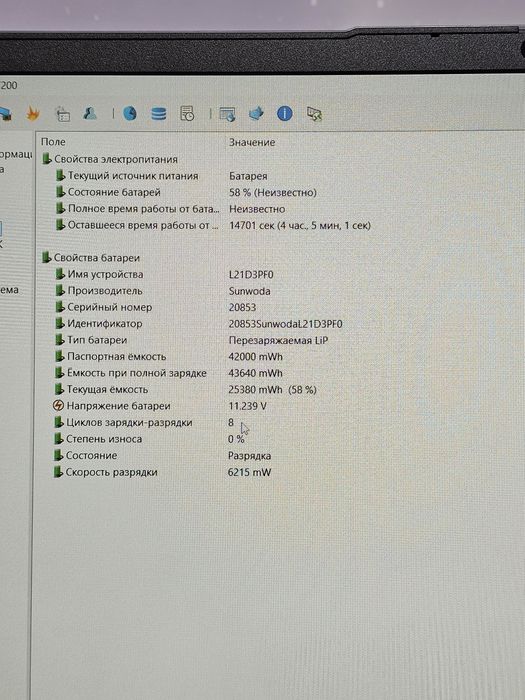
Task: Select the Имя устройства row label
Action: (105, 275)
